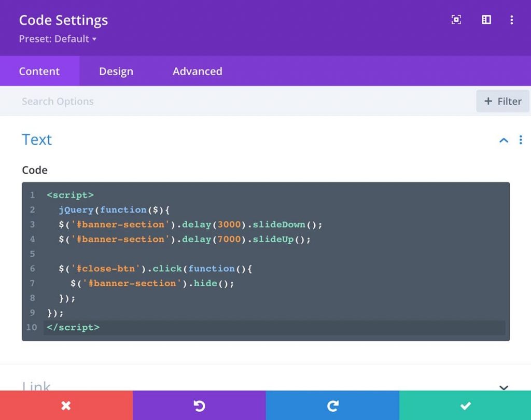Redo the last change
This screenshot has height=420, width=531.
[332, 405]
